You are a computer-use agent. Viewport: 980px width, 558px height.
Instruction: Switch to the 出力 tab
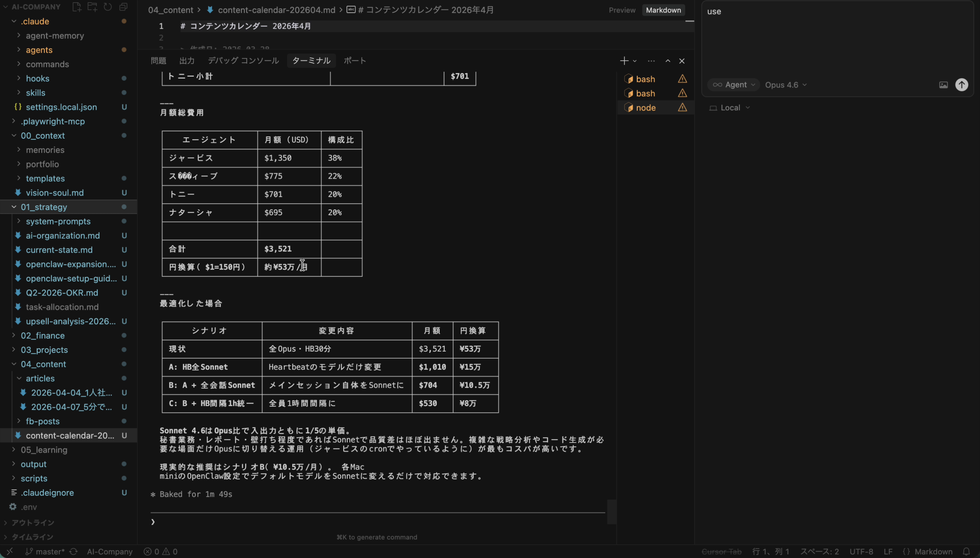click(187, 60)
